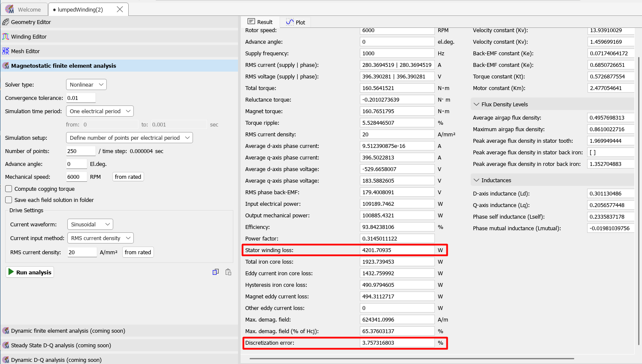Switch to the Plot tab
This screenshot has height=364, width=642.
[x=295, y=22]
